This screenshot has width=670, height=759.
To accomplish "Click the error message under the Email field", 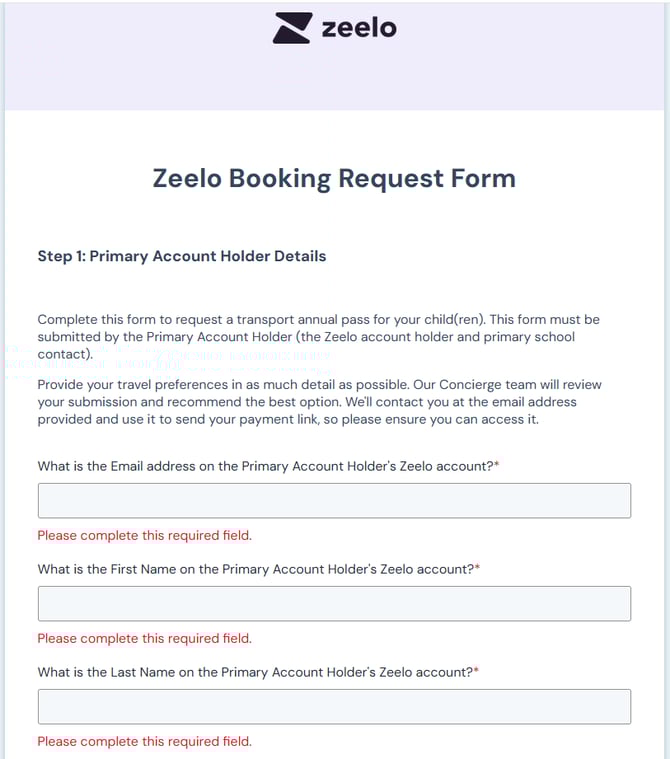I will 145,536.
